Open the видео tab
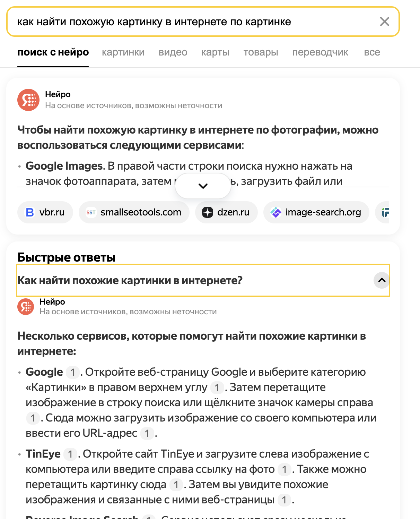The width and height of the screenshot is (420, 519). [x=173, y=52]
